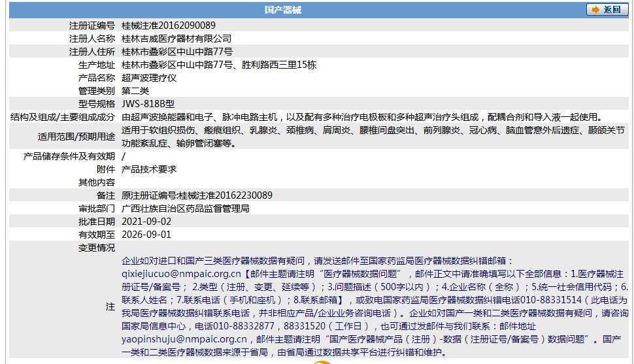Click the 产品名称 label

click(x=97, y=78)
